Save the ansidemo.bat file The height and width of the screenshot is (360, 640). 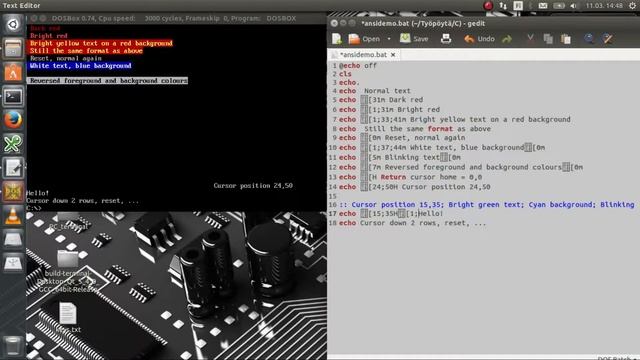click(x=414, y=39)
